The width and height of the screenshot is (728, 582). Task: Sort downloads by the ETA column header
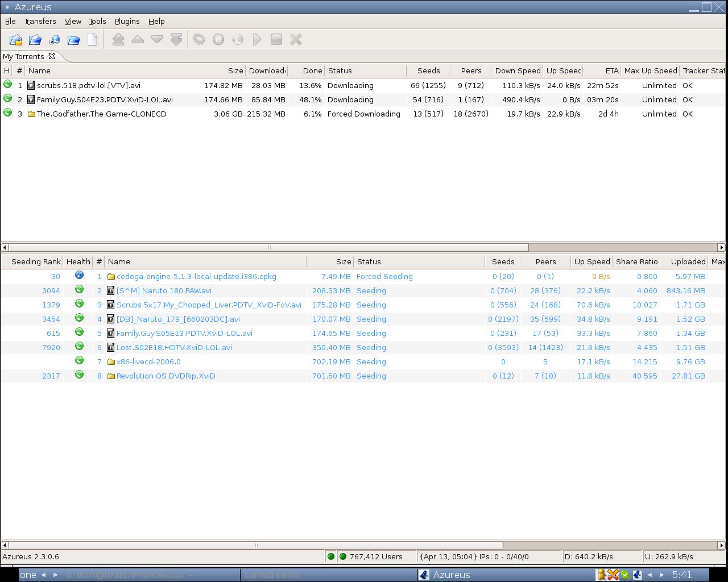(x=602, y=70)
